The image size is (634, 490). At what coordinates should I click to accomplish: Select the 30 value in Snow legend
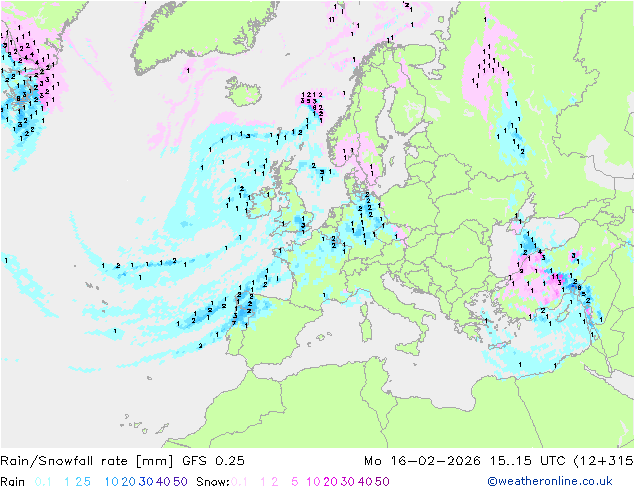point(348,482)
